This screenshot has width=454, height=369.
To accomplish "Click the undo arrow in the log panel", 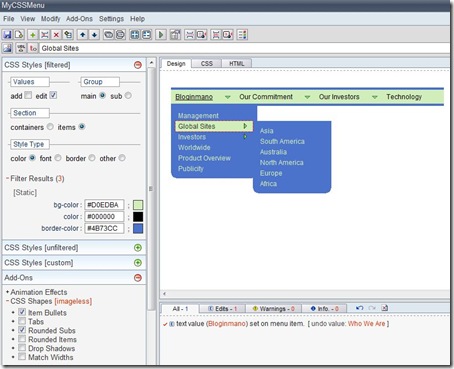I will point(359,308).
